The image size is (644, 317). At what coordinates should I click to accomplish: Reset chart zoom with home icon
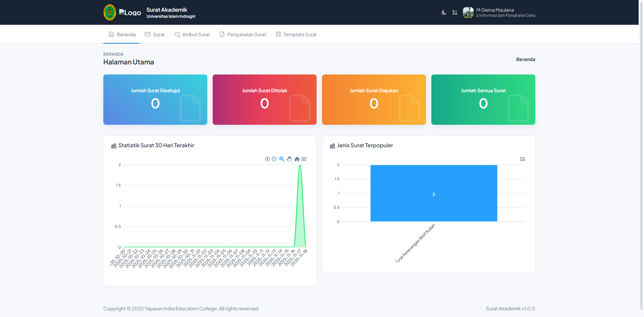point(297,159)
